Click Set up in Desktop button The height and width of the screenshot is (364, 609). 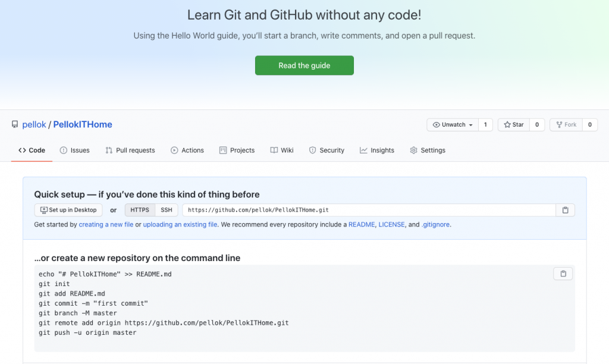coord(68,210)
